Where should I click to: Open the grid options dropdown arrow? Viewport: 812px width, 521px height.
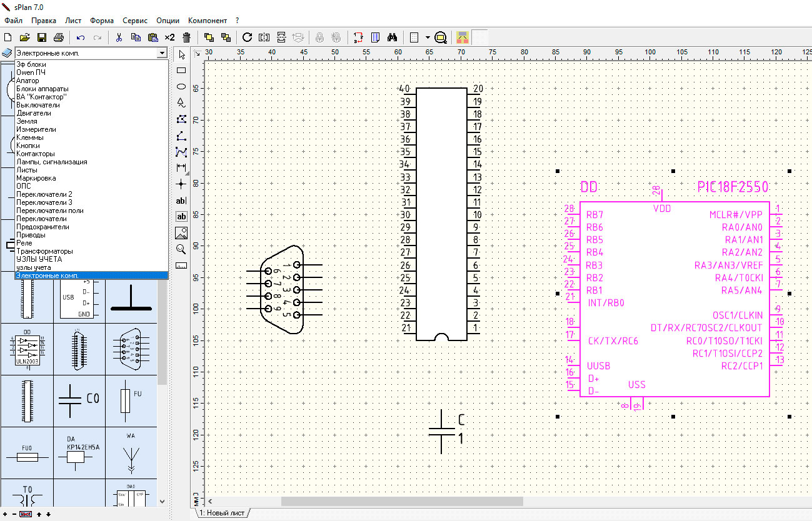coord(427,37)
